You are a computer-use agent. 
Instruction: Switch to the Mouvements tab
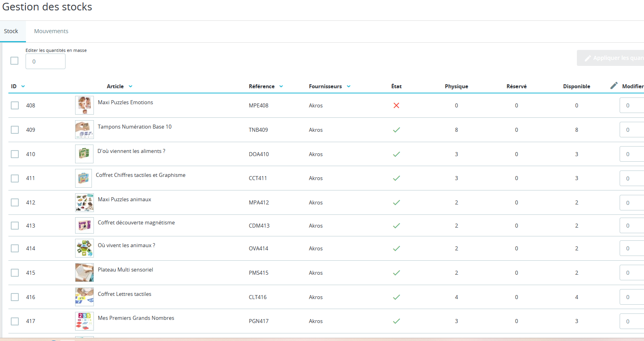pos(51,31)
